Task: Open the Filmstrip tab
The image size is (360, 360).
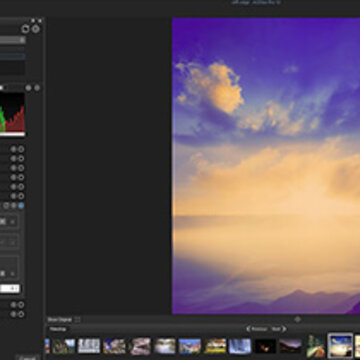Action: coord(58,329)
